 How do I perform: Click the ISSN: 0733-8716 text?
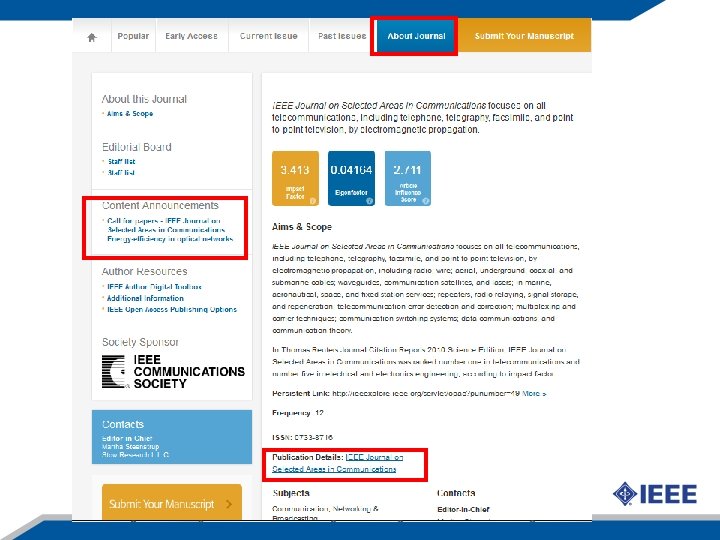coord(303,438)
